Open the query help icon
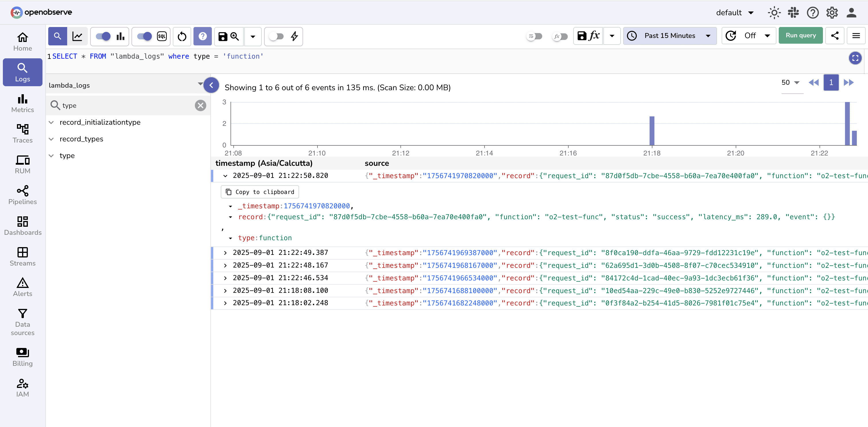The image size is (868, 427). (x=203, y=36)
